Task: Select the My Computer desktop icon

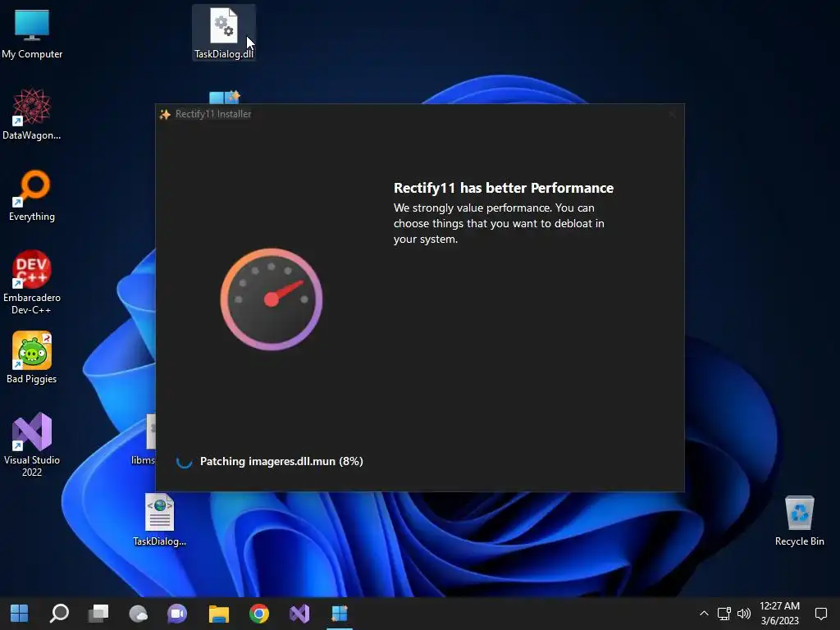Action: click(32, 33)
